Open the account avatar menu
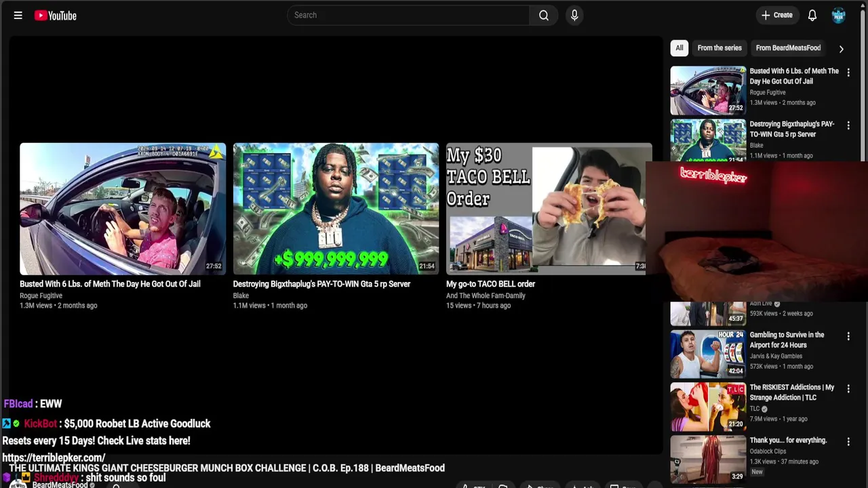Image resolution: width=868 pixels, height=488 pixels. pos(839,15)
